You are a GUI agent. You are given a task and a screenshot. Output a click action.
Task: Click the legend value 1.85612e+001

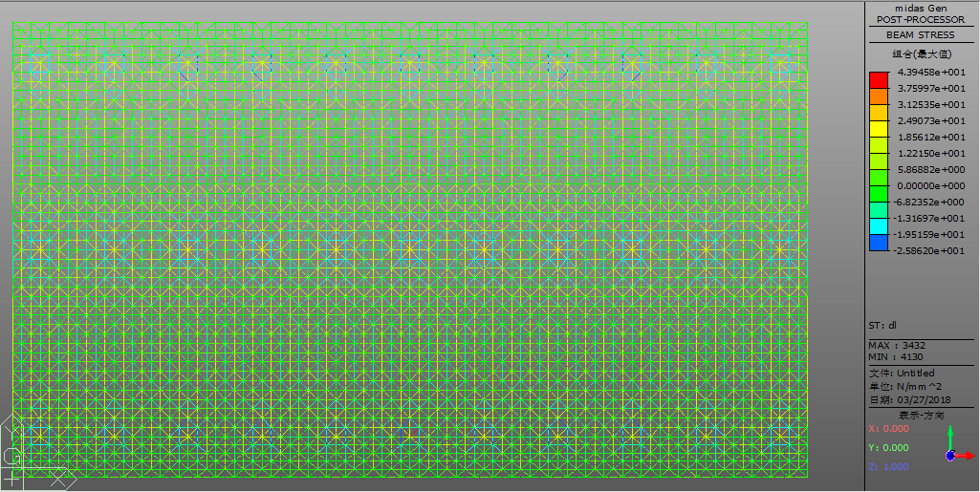[931, 137]
